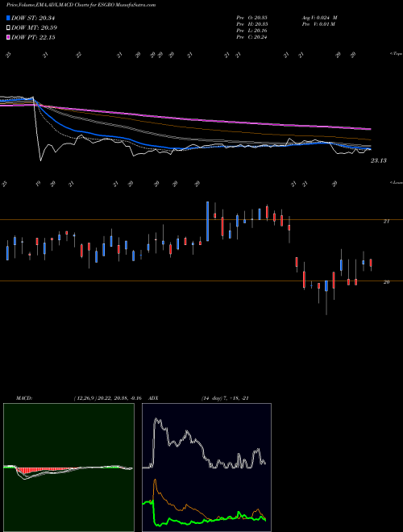Click the 'Pre V: 0.01 M' volume text
Screen dimensions: 403x532
pos(318,24)
